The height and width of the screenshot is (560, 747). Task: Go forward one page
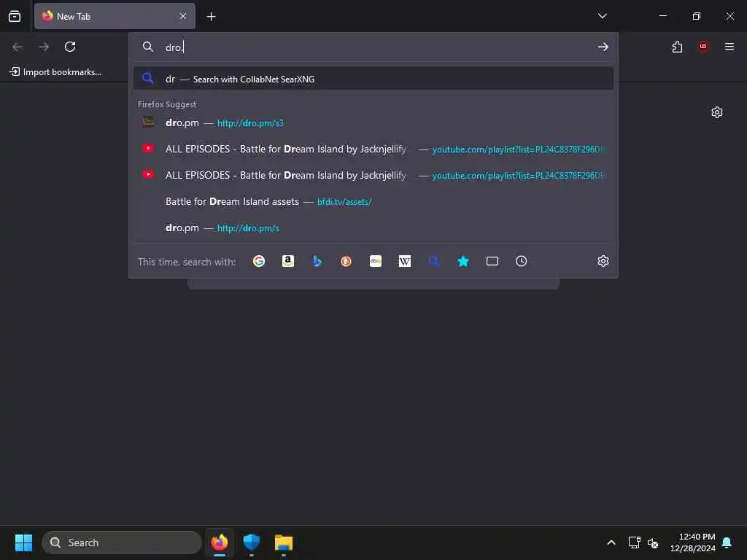(44, 47)
